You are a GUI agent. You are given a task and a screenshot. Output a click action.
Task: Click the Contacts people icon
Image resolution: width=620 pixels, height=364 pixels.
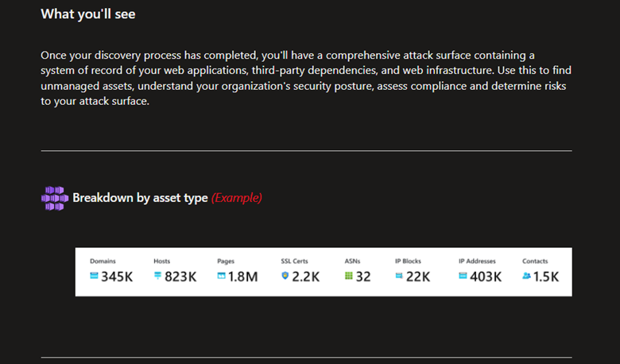click(526, 276)
